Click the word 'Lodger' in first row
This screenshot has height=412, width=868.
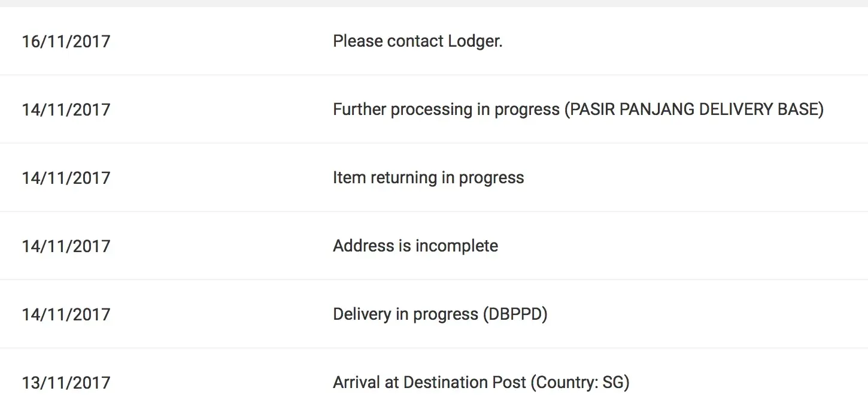[x=475, y=41]
